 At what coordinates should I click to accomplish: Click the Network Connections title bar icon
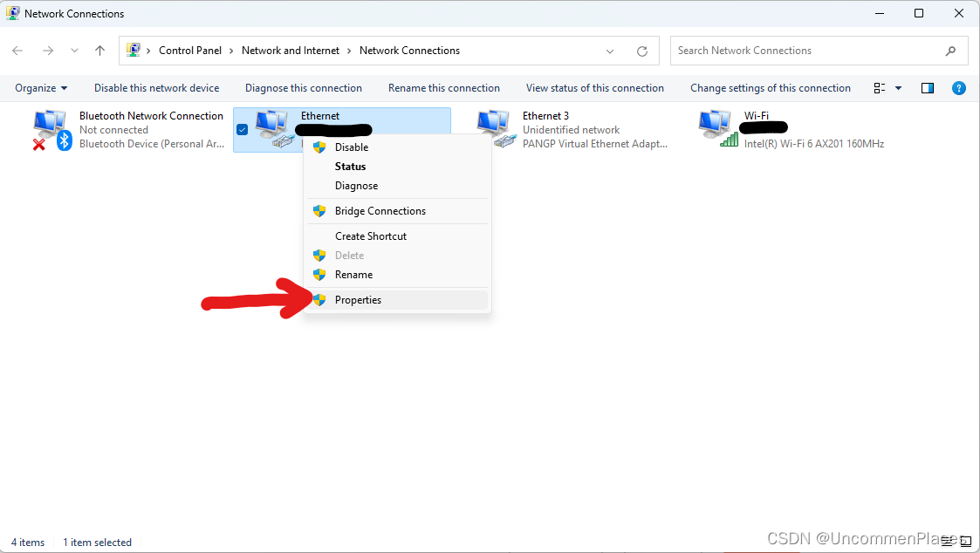click(12, 13)
